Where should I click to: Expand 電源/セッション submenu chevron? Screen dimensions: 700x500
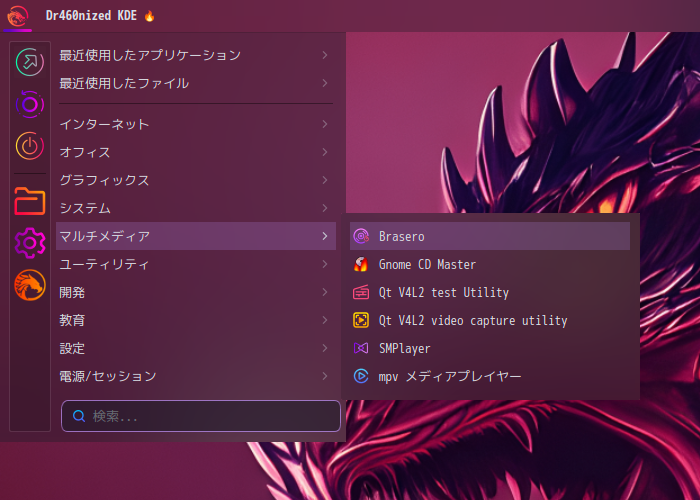325,376
